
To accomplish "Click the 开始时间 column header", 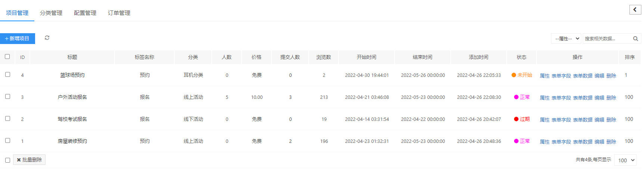I will pyautogui.click(x=367, y=57).
